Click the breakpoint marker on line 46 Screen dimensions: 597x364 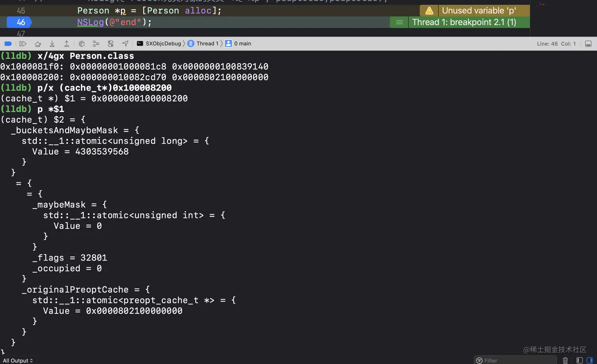coord(19,23)
